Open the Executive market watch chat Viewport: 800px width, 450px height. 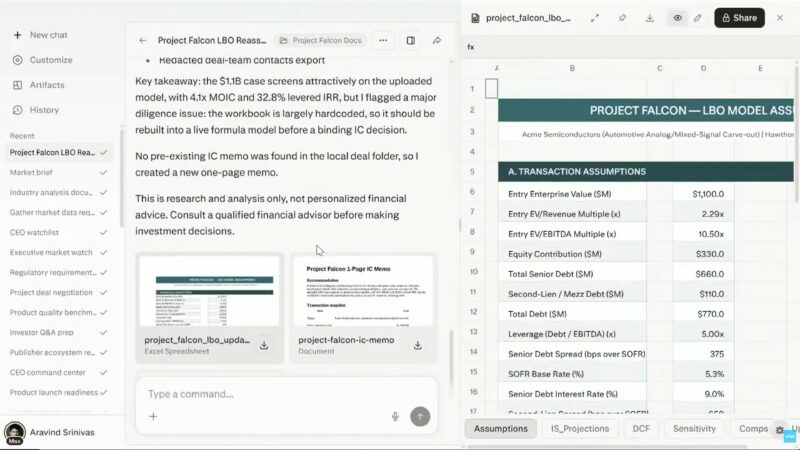[x=58, y=252]
